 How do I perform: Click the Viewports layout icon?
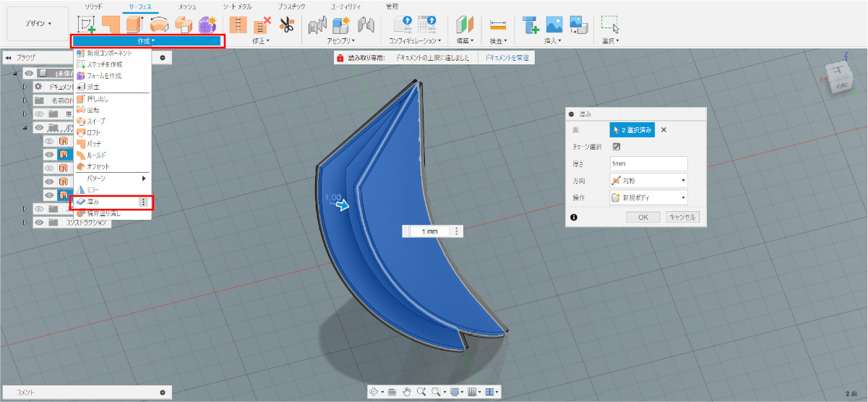pos(490,391)
